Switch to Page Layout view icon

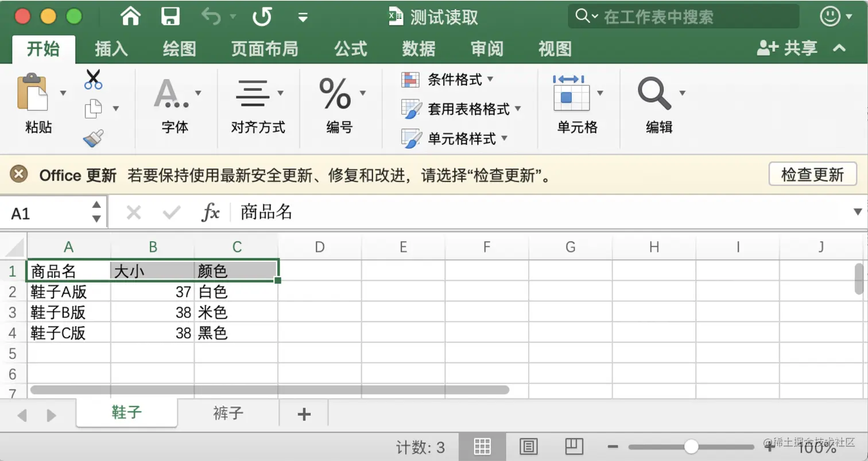point(528,447)
